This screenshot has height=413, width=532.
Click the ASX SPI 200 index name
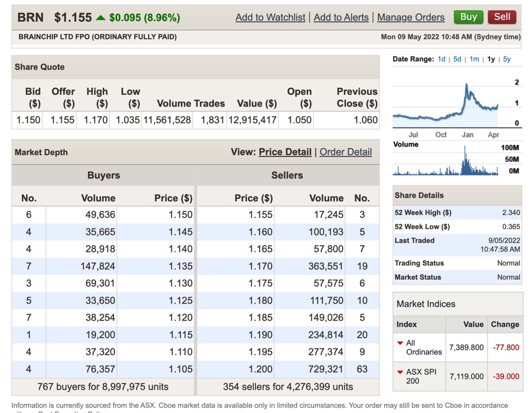[x=421, y=376]
